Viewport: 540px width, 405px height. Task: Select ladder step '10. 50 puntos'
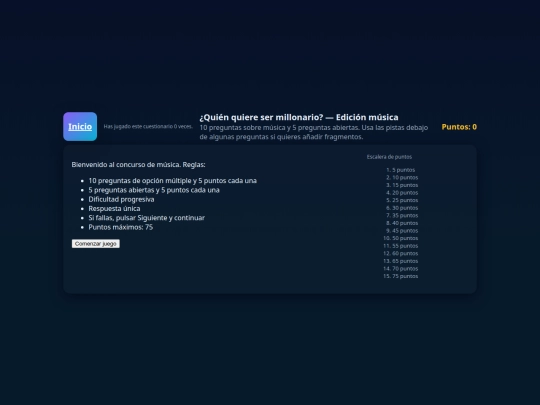click(x=401, y=238)
